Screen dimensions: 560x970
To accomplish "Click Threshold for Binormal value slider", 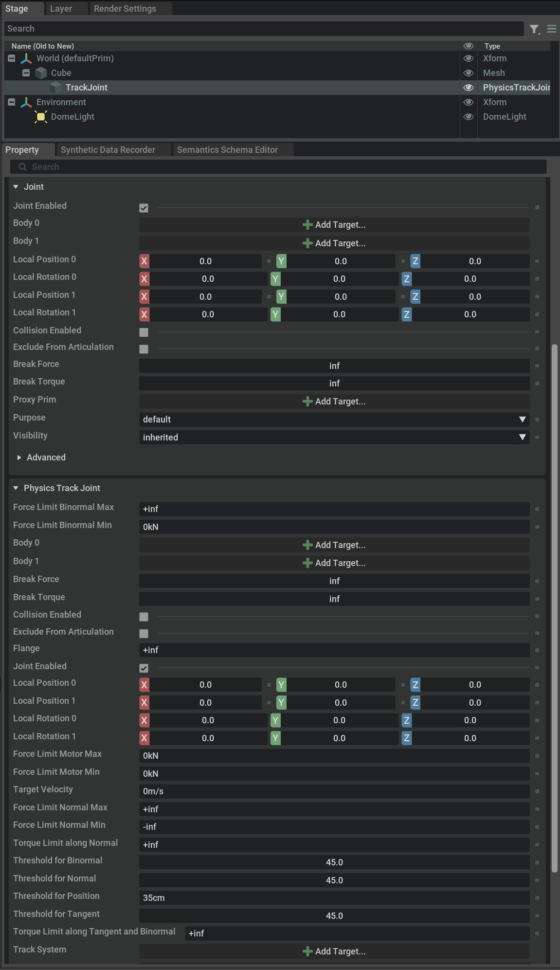I will 334,862.
